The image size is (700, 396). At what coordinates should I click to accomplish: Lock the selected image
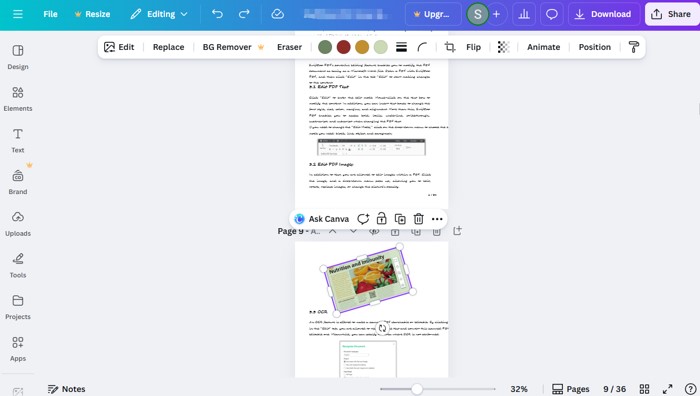point(381,219)
